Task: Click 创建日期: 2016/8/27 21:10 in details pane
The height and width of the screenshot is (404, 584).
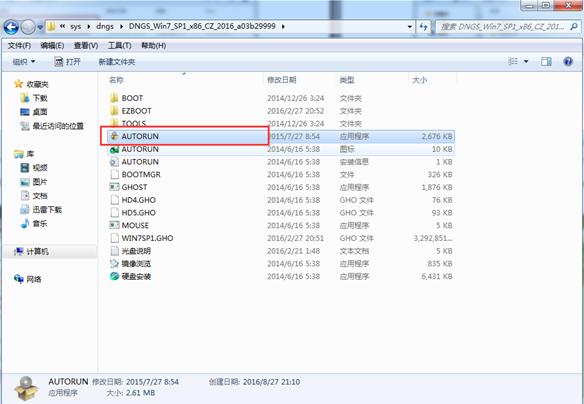Action: coord(254,382)
